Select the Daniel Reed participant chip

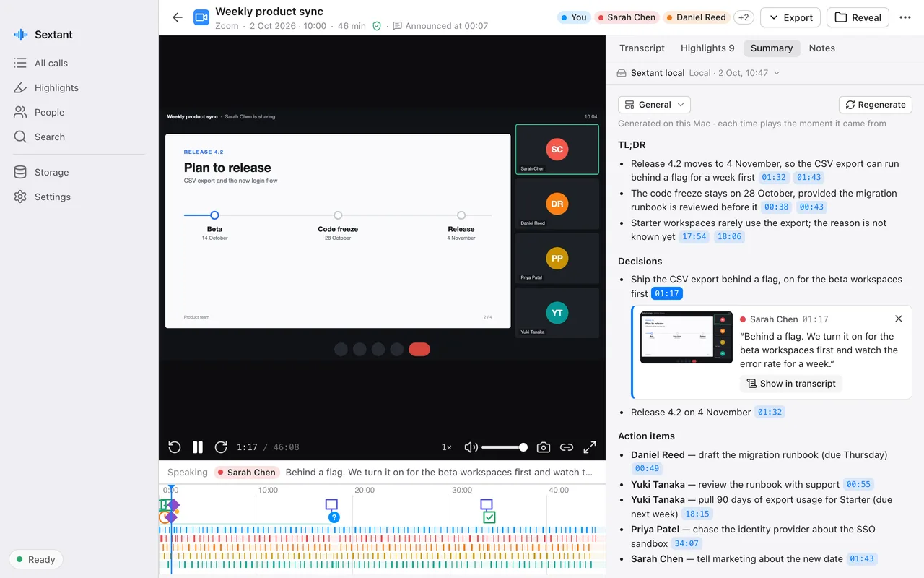[695, 17]
